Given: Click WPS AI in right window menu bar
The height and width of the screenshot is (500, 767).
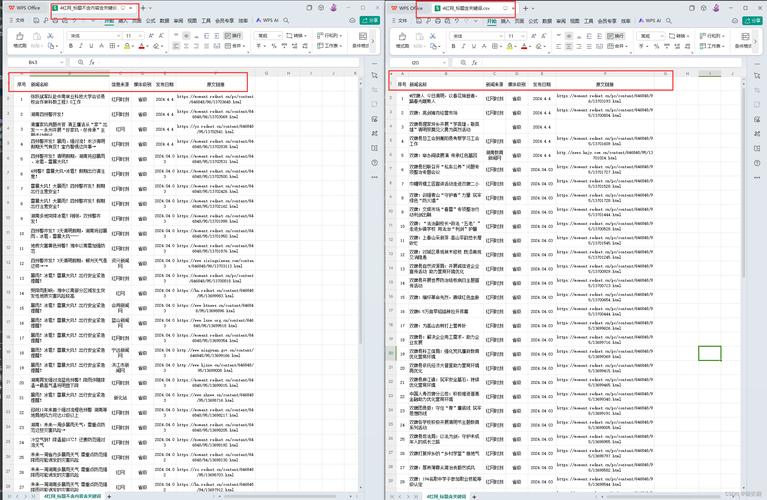Looking at the screenshot, I should (x=650, y=21).
